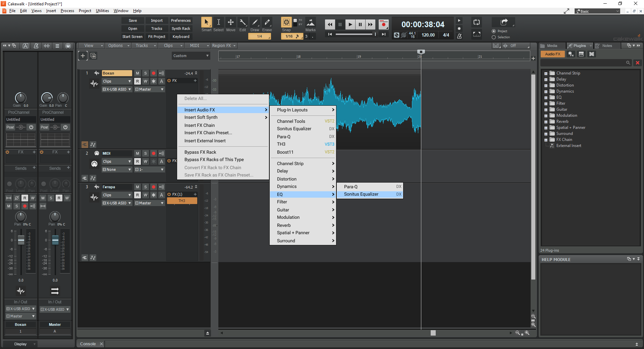
Task: Start playback with the Play button
Action: click(350, 24)
